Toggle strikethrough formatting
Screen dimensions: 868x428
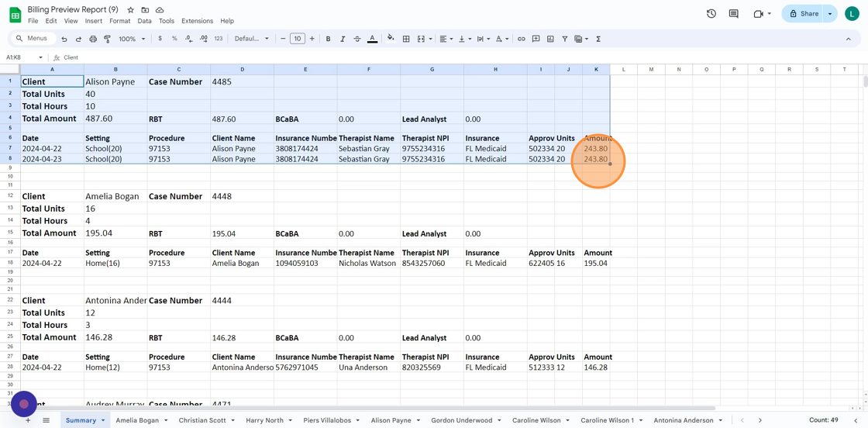click(357, 39)
